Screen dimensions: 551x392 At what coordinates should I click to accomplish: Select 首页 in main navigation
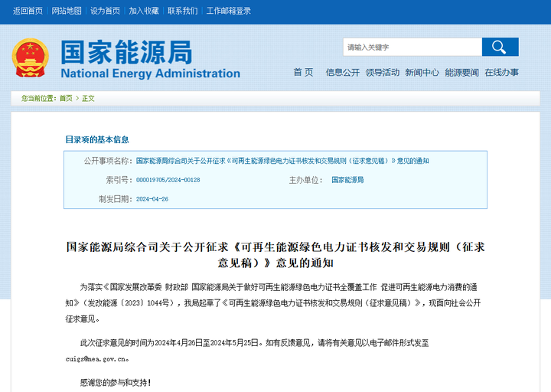[303, 73]
